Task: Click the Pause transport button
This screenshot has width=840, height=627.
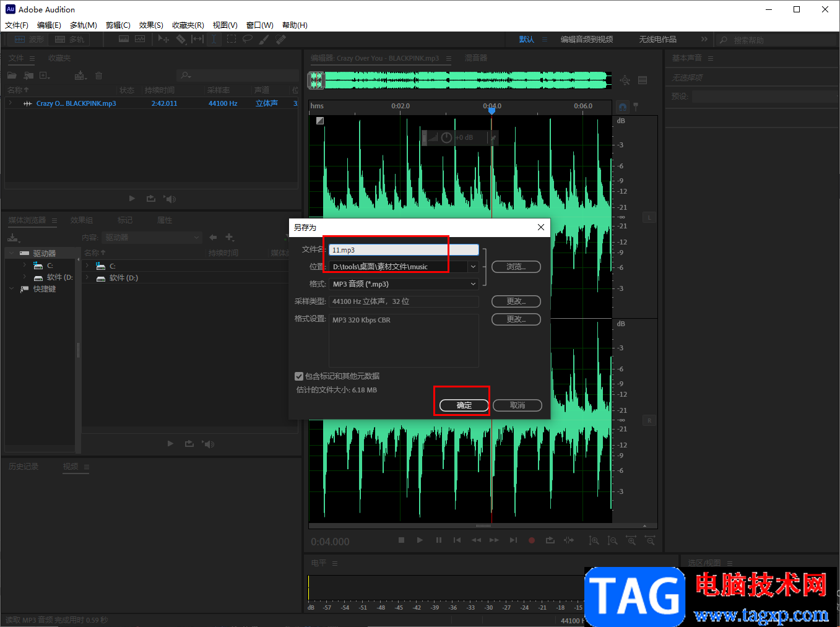Action: tap(439, 540)
